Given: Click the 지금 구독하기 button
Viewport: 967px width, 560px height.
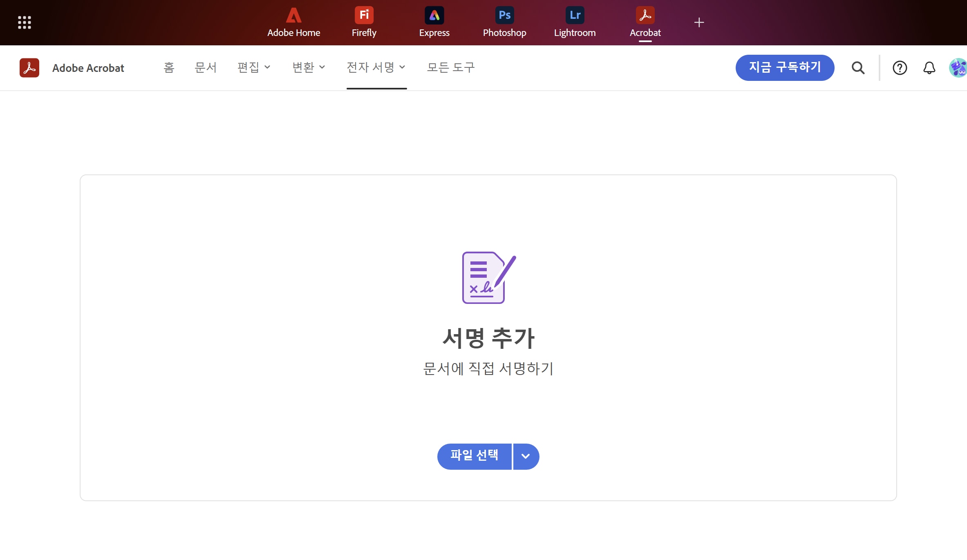Looking at the screenshot, I should [x=785, y=68].
